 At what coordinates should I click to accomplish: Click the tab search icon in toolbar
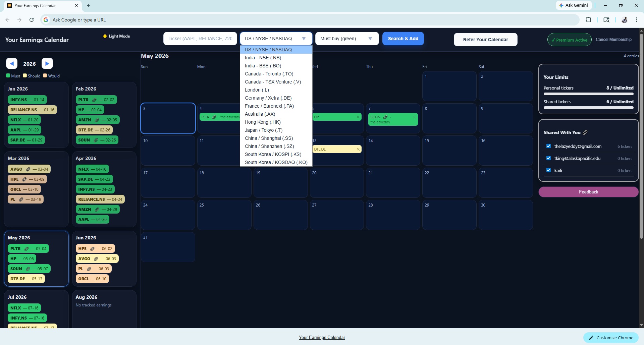(606, 20)
